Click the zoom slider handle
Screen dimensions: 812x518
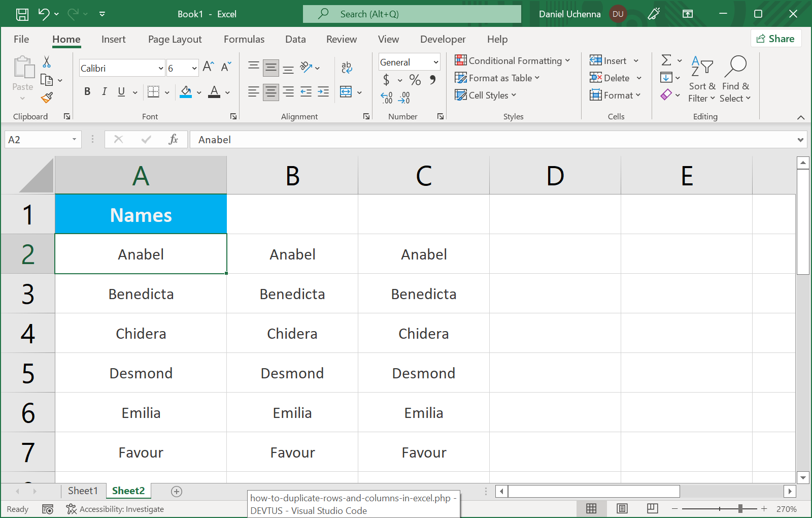(x=740, y=509)
